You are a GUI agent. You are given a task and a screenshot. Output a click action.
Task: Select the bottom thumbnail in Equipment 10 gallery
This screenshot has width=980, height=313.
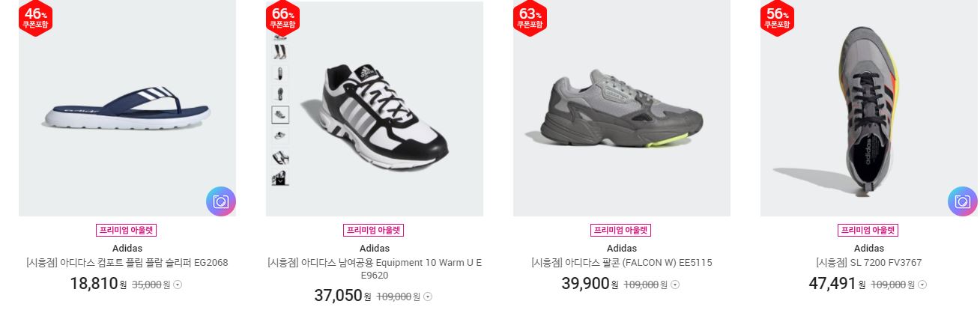[x=280, y=178]
